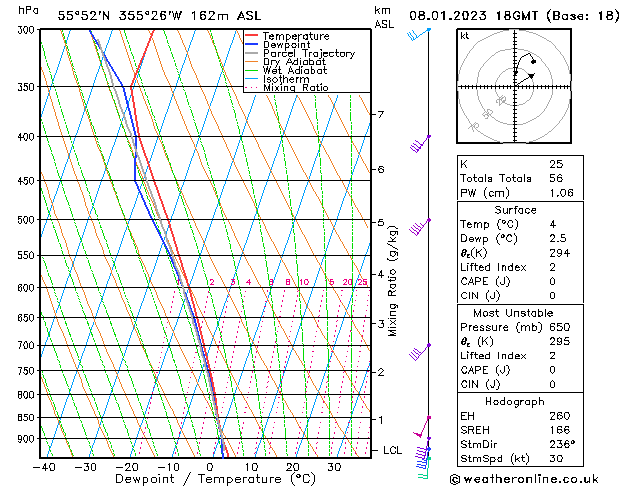
Task: Click the K index value 25
Action: pyautogui.click(x=556, y=164)
